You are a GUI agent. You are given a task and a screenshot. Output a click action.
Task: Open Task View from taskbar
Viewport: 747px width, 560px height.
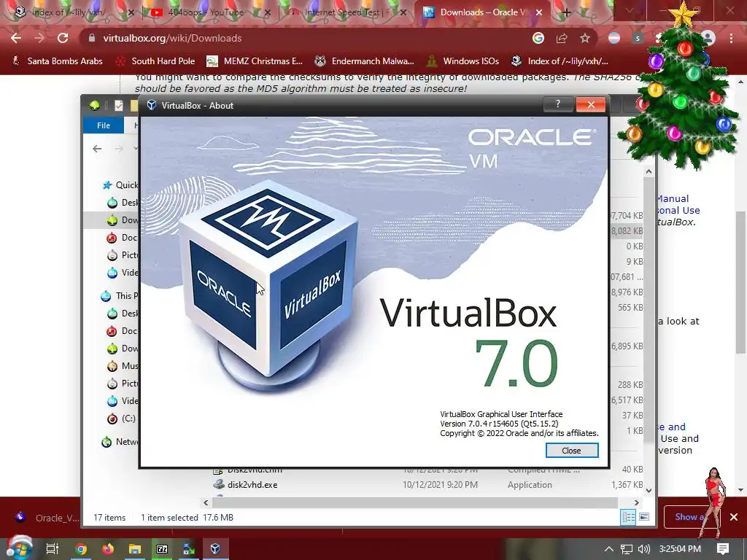pyautogui.click(x=52, y=549)
